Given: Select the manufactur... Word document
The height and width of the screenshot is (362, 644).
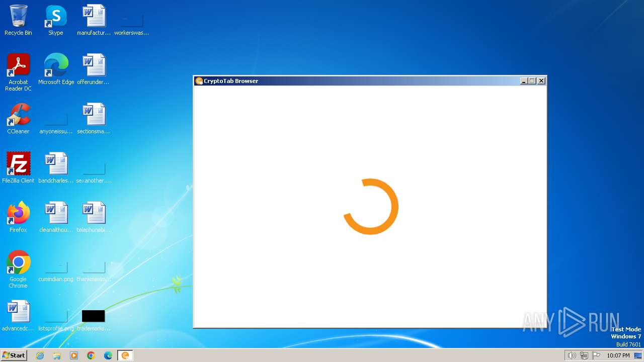Looking at the screenshot, I should 94,20.
